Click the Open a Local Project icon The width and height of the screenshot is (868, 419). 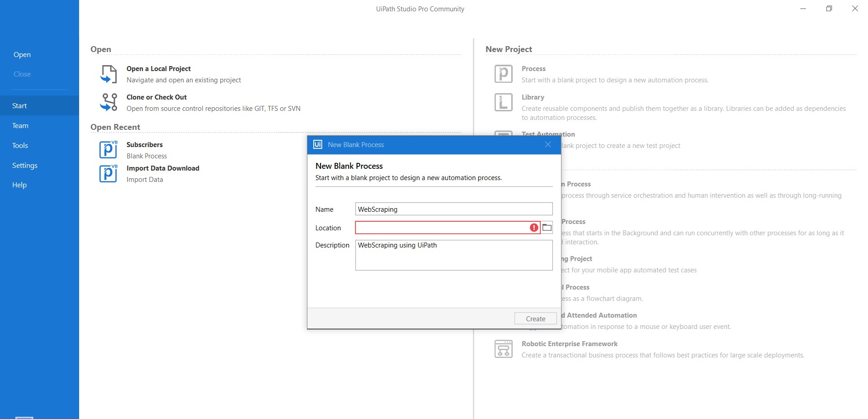pyautogui.click(x=108, y=74)
